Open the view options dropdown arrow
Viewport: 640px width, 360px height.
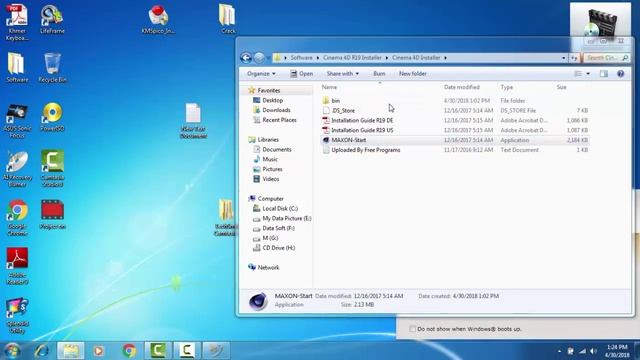tap(588, 74)
